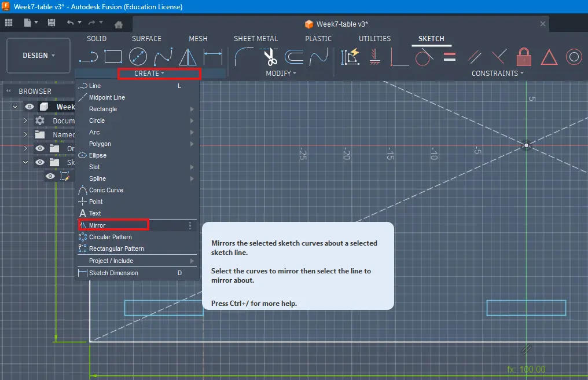Image resolution: width=588 pixels, height=380 pixels.
Task: Open the Circle submenu
Action: 137,120
